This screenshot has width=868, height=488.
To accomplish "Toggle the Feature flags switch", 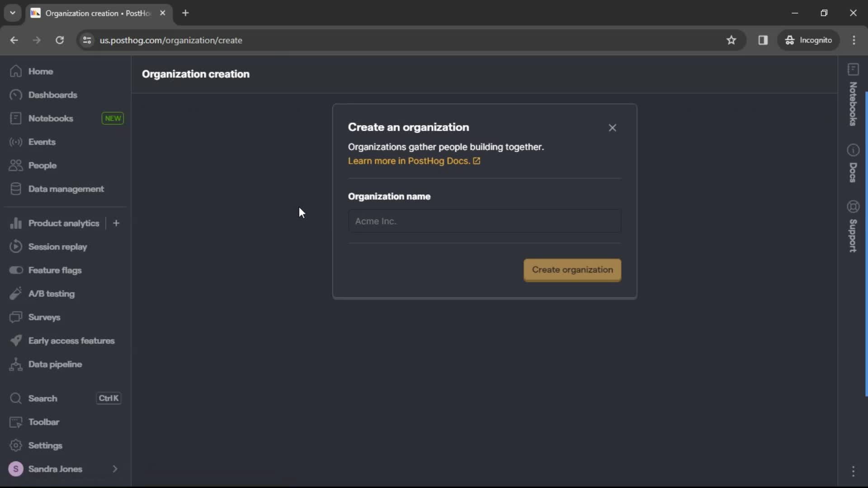I will point(16,270).
